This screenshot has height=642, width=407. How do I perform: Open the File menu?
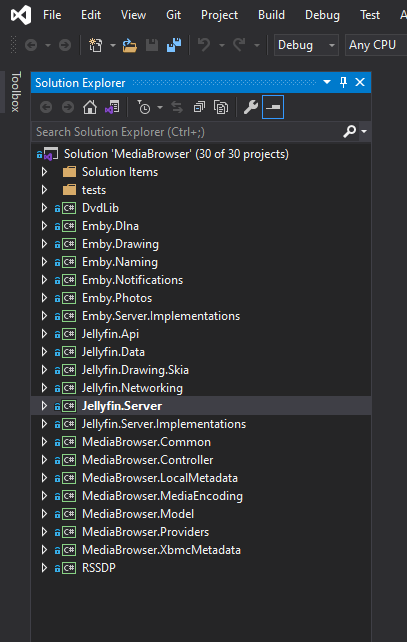pyautogui.click(x=52, y=15)
